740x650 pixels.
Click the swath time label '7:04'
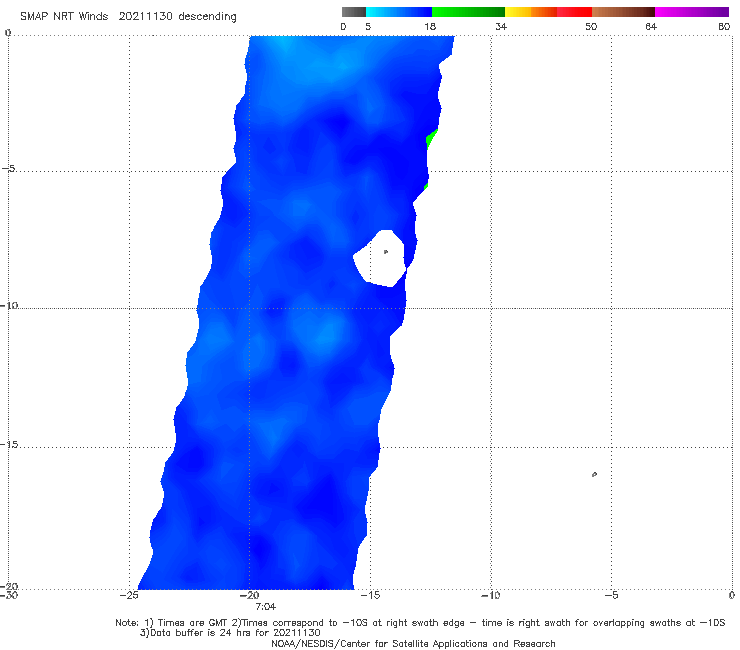click(266, 607)
